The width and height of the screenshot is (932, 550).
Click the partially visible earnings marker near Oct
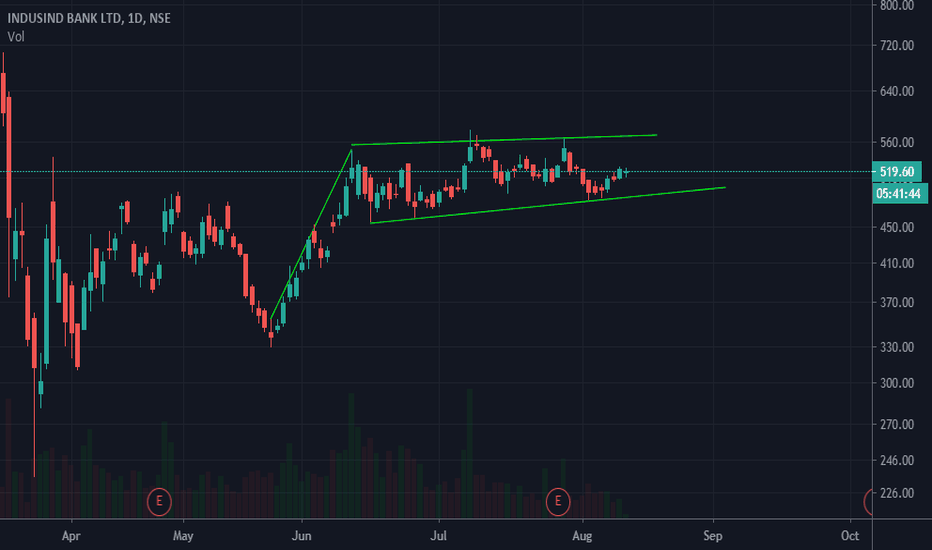868,502
